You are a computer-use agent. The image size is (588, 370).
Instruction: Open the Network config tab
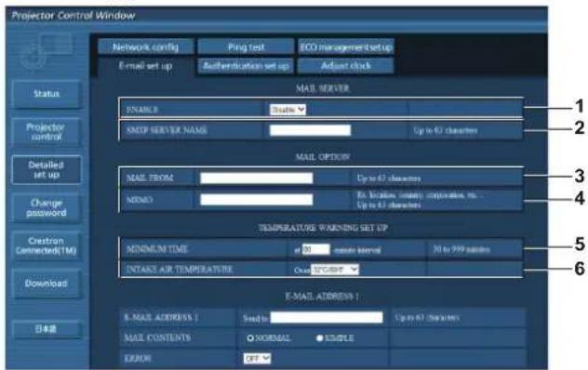[145, 47]
